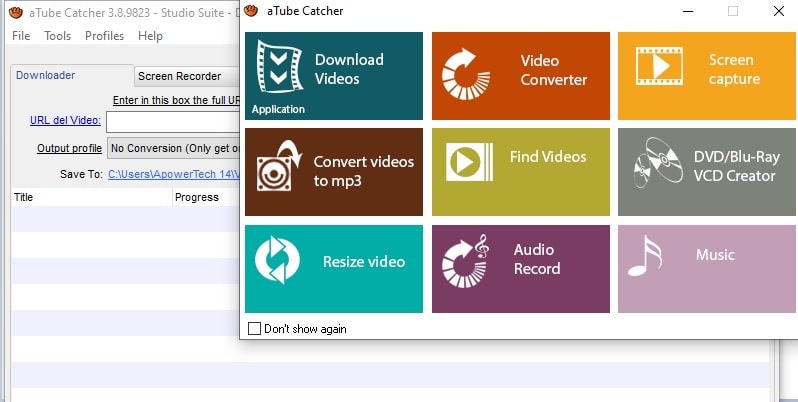Open the Download Videos tile icon
798x402 pixels.
click(x=279, y=67)
